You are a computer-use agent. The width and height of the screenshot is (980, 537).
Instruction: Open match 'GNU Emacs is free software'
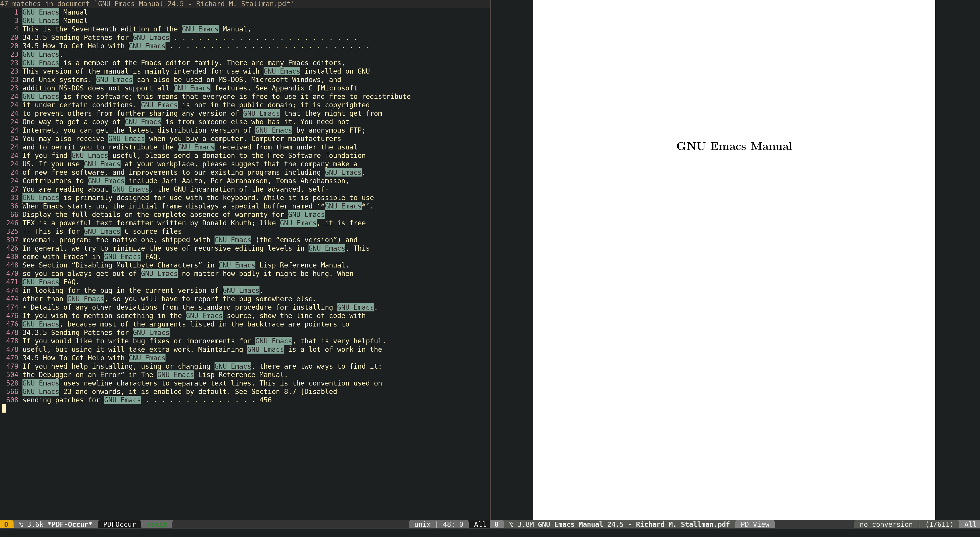(217, 96)
